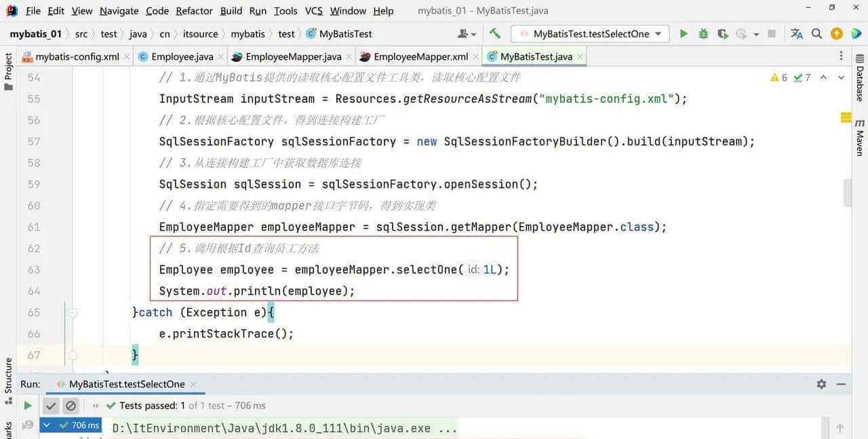Build the project with the hammer icon
The width and height of the screenshot is (868, 439).
tap(495, 34)
